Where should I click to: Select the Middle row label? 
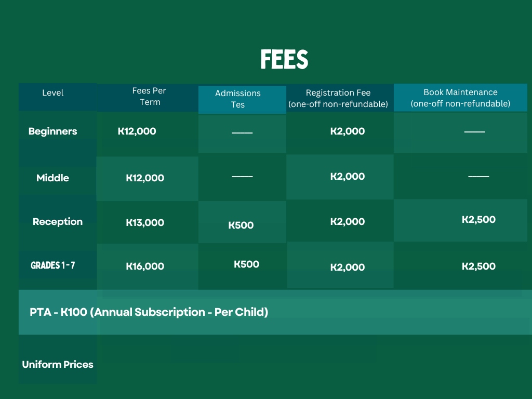(53, 178)
